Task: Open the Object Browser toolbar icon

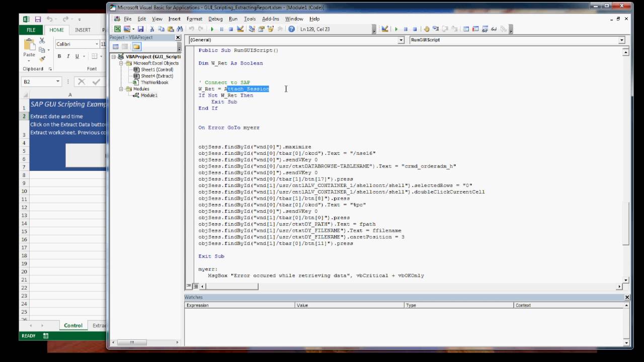Action: pos(270,29)
